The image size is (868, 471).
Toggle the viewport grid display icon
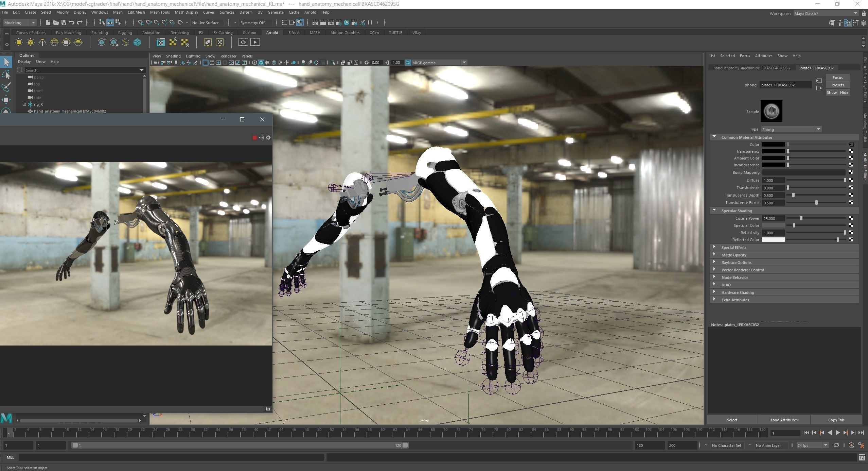pos(206,63)
